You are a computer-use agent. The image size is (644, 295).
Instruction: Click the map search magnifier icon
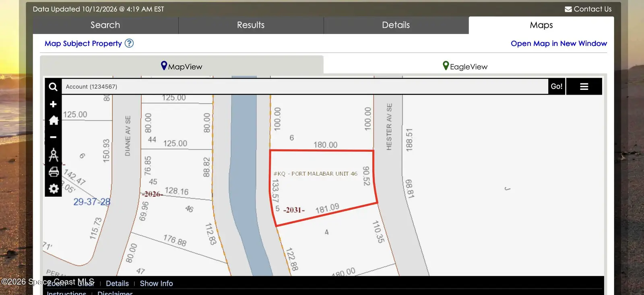pyautogui.click(x=53, y=87)
